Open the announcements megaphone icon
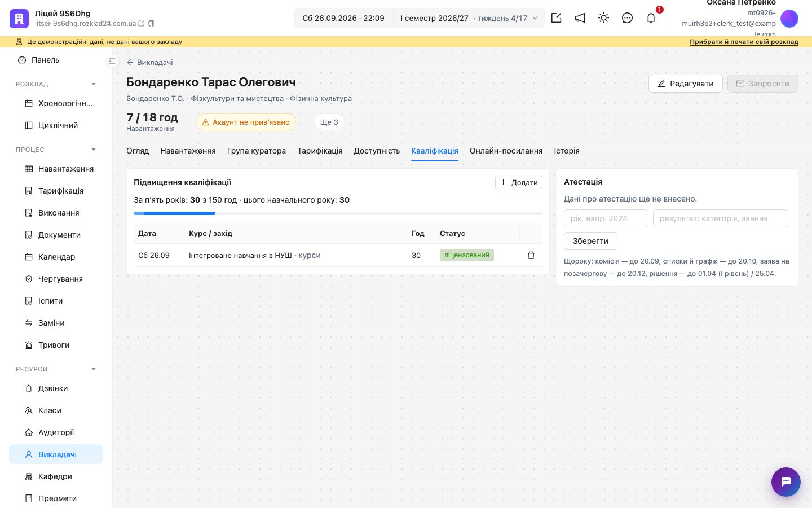The height and width of the screenshot is (508, 812). (580, 18)
